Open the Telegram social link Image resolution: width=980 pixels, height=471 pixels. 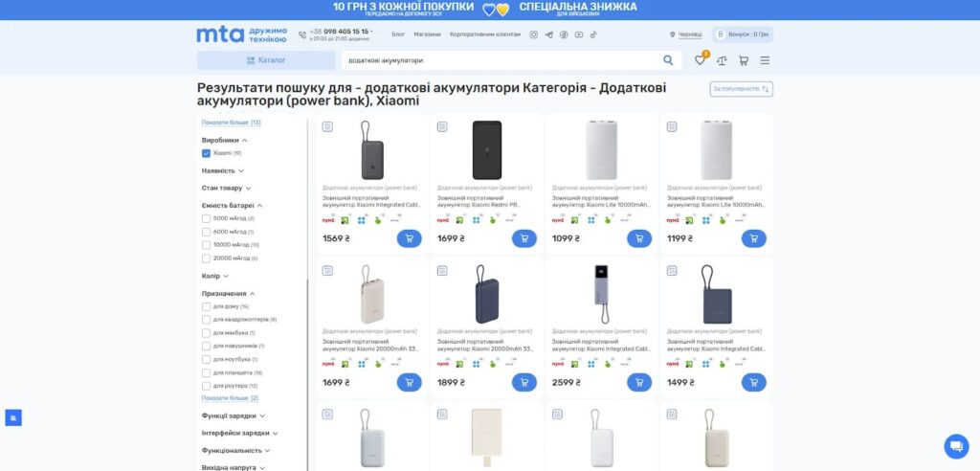coord(548,34)
